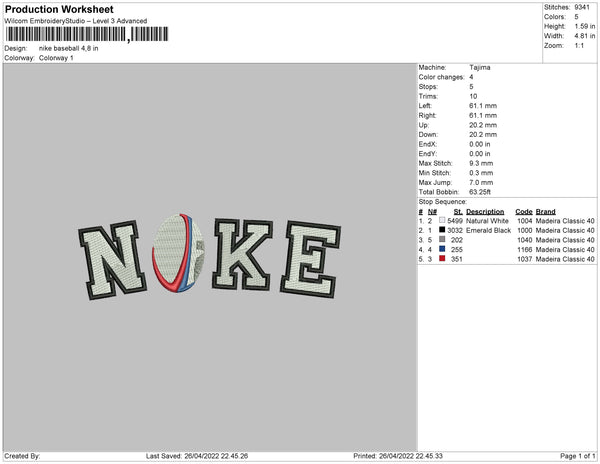This screenshot has width=600, height=464.
Task: Click the red swatch beside 351
Action: [x=442, y=259]
